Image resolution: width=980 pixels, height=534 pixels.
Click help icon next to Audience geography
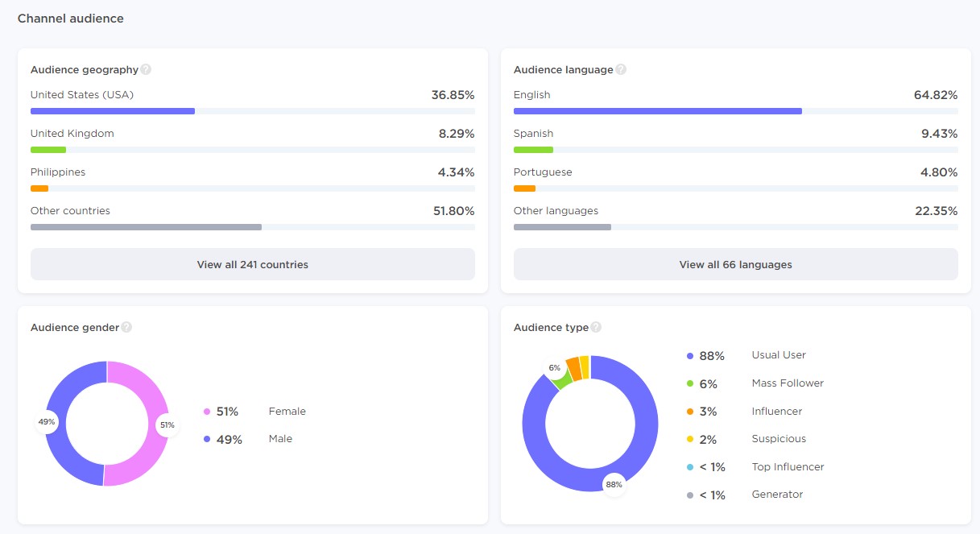point(146,69)
